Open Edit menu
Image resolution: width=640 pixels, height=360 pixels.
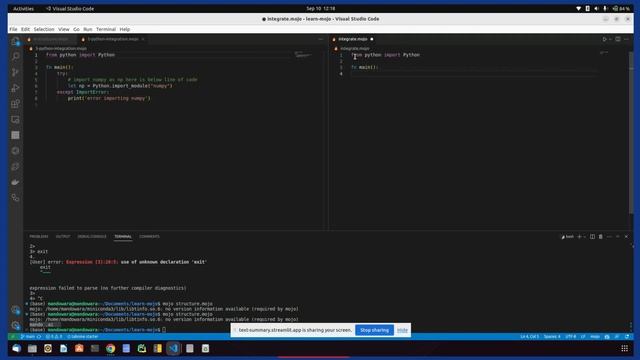click(25, 29)
